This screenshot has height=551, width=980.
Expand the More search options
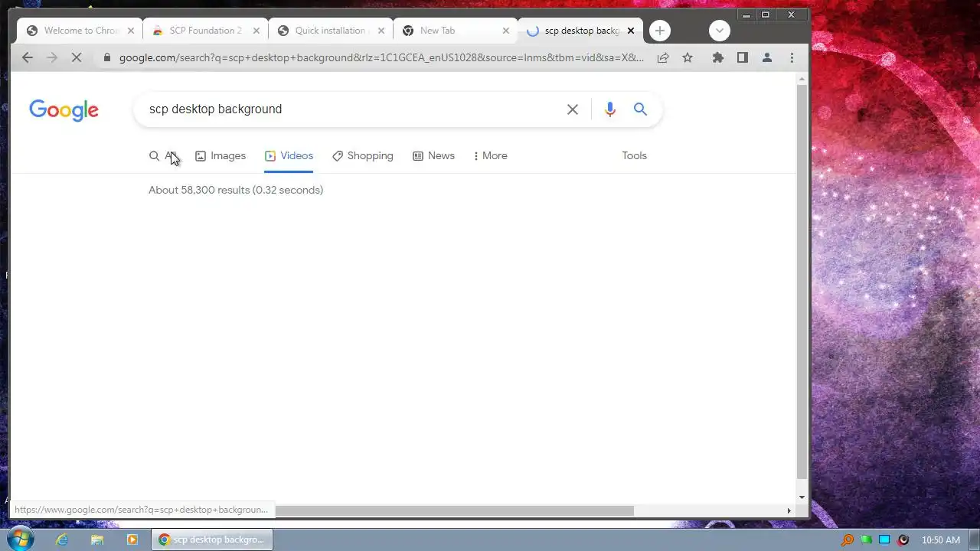pos(490,156)
